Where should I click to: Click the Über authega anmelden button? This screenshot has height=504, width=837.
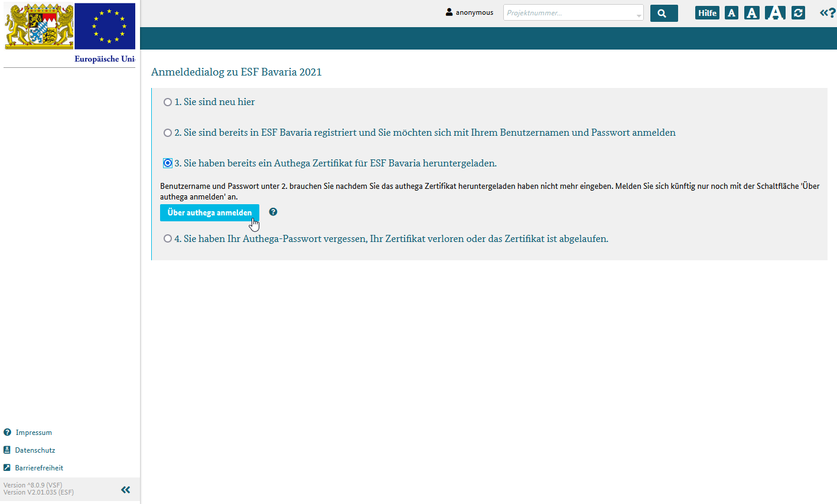210,212
